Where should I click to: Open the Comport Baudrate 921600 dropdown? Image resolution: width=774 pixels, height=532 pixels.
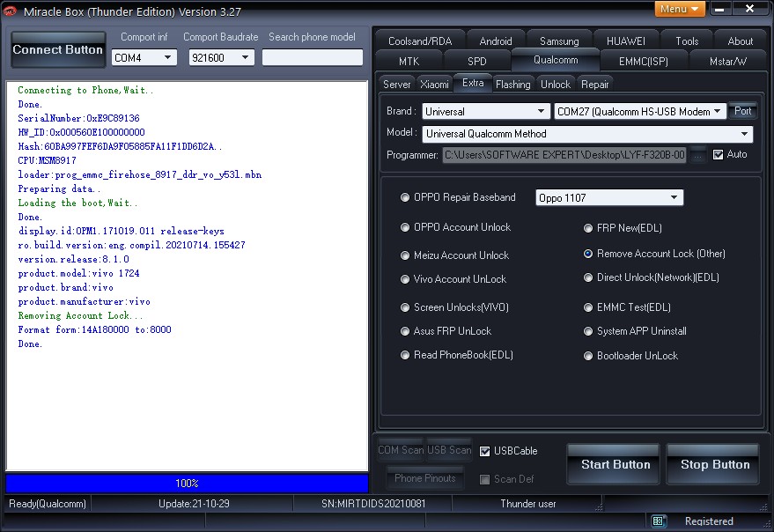221,58
